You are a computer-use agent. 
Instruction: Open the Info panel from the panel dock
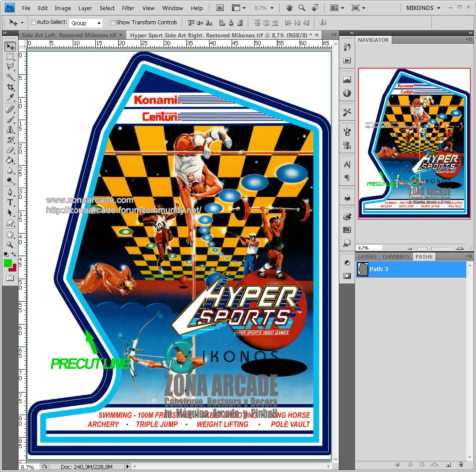(x=347, y=93)
